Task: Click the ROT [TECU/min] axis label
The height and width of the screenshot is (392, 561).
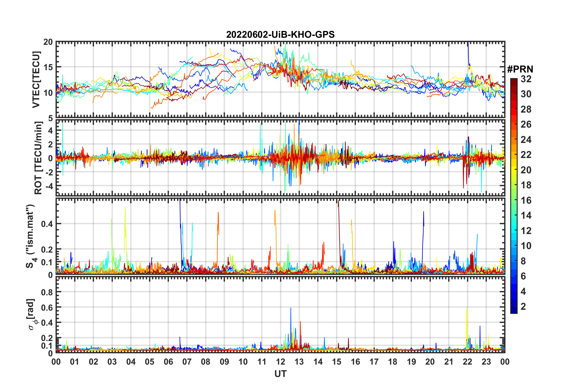Action: pos(38,158)
